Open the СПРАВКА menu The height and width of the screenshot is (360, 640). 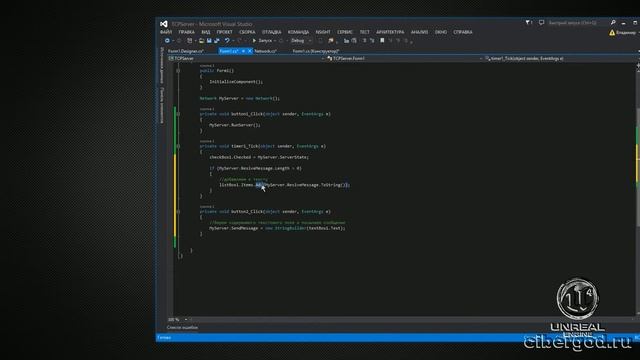point(463,32)
